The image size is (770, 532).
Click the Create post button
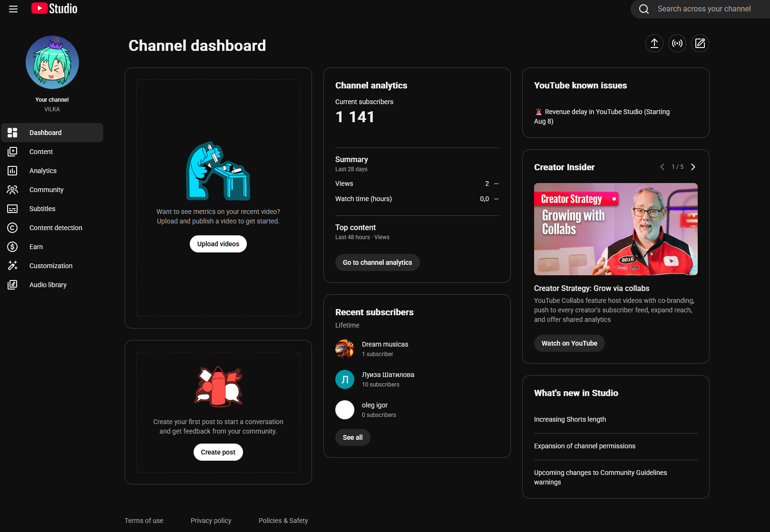coord(218,452)
